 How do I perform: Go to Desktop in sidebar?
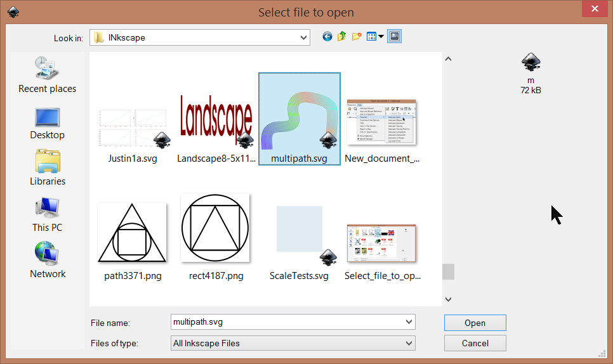47,123
